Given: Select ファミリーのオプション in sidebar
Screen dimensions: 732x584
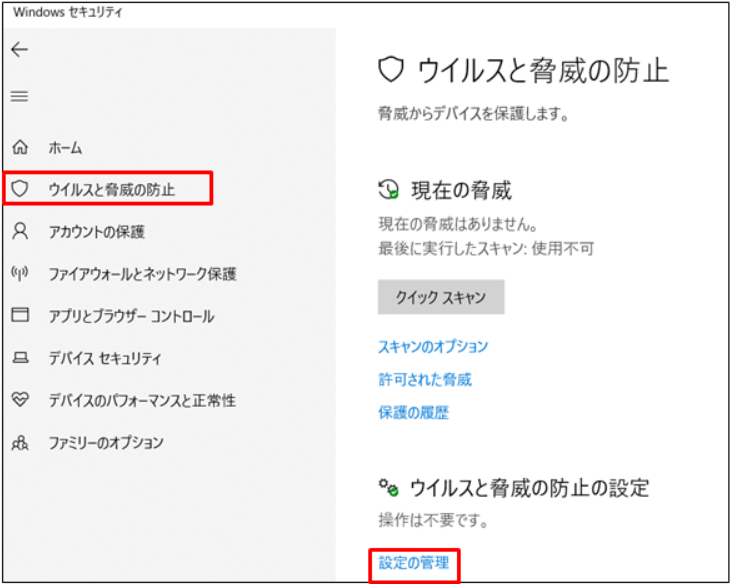Looking at the screenshot, I should [x=106, y=443].
